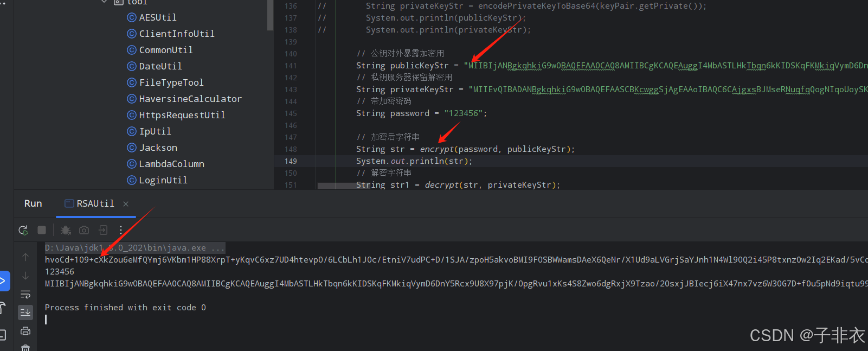Rerun RSAUtil with the rerun icon
The height and width of the screenshot is (351, 868).
[23, 230]
